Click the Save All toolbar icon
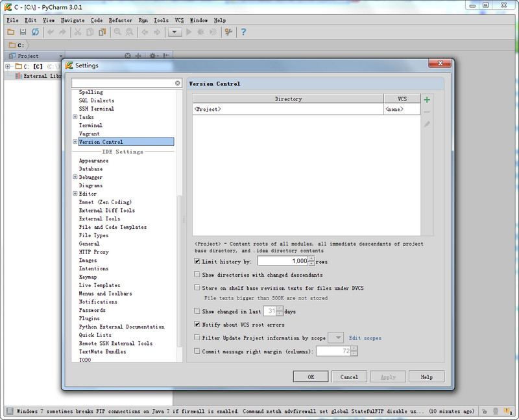 [23, 32]
